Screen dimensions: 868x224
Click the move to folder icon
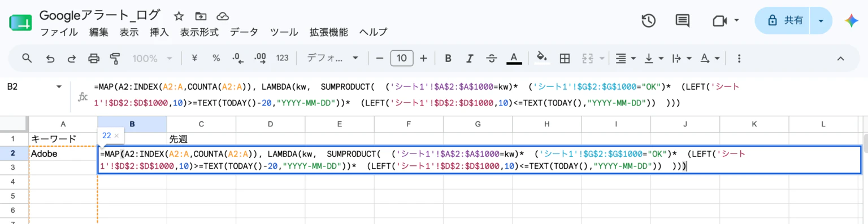pyautogui.click(x=201, y=16)
